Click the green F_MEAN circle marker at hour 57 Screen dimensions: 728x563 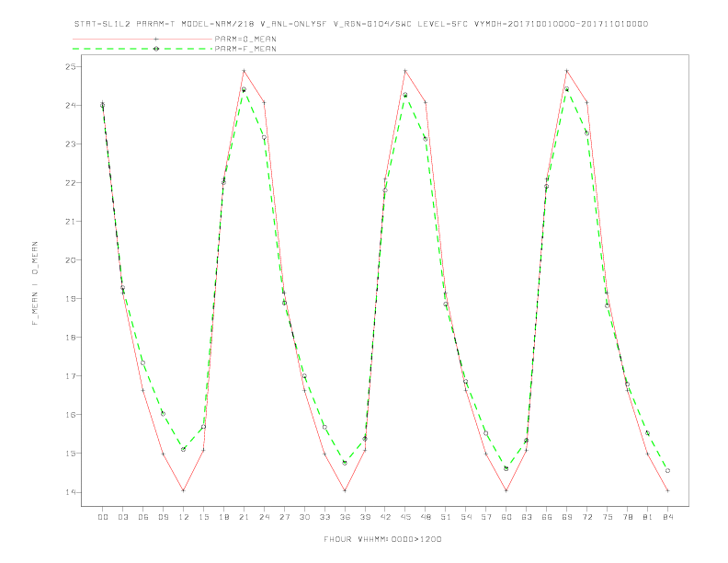[486, 433]
